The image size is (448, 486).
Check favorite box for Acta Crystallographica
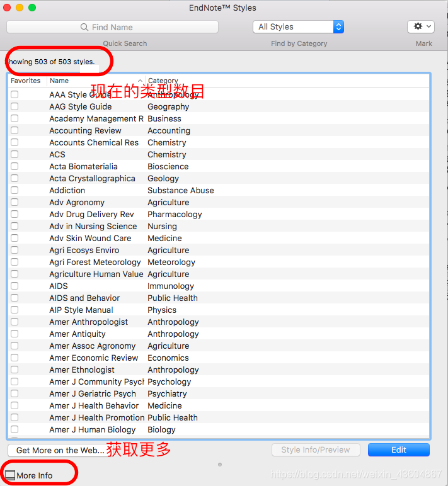click(14, 178)
